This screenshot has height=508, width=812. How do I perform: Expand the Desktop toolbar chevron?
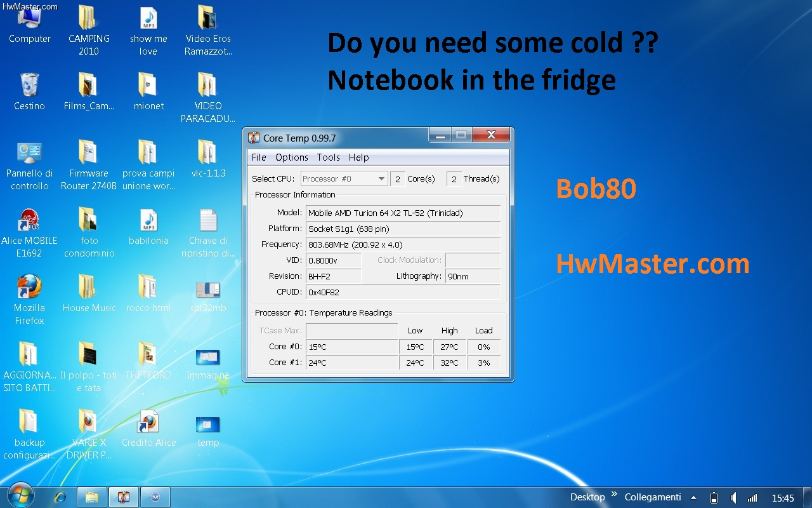[x=614, y=494]
